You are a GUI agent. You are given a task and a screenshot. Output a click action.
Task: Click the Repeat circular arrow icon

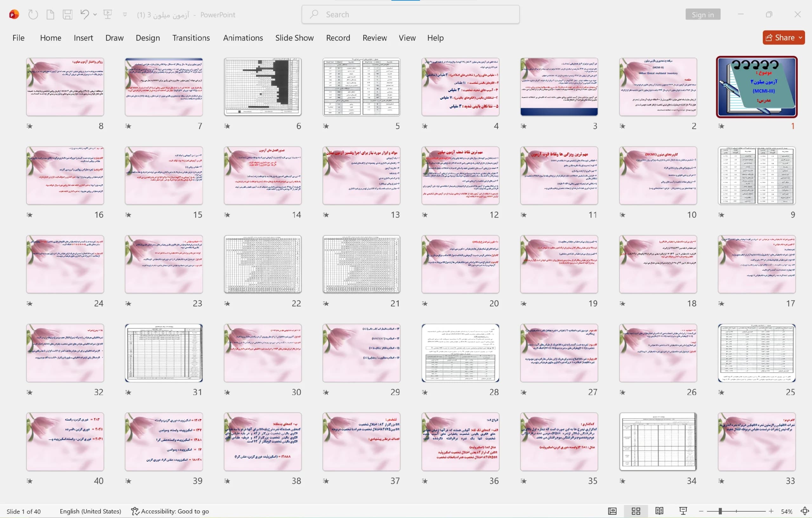tap(33, 15)
